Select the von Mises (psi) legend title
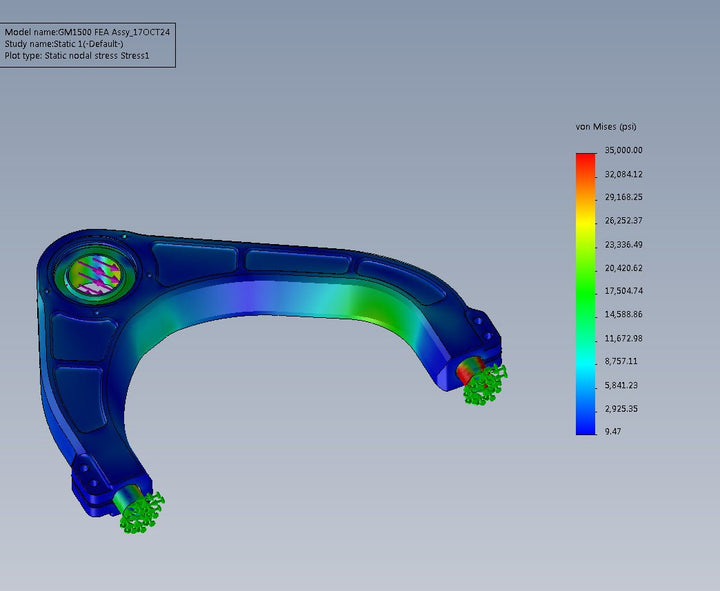 point(606,127)
